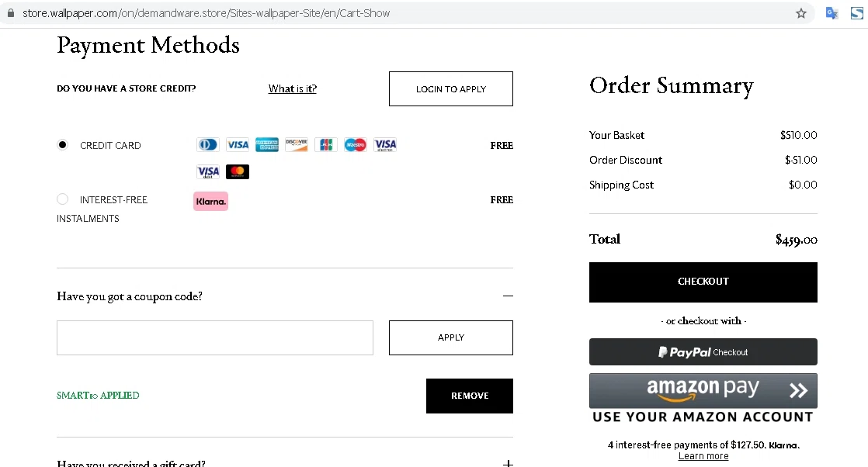Click the pink Klarna logo

pyautogui.click(x=210, y=201)
